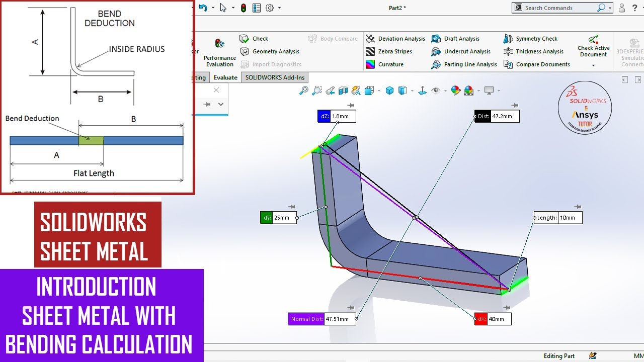Screen dimensions: 644x362
Task: Toggle pin above dZ 1.8mm callout
Action: (x=351, y=106)
